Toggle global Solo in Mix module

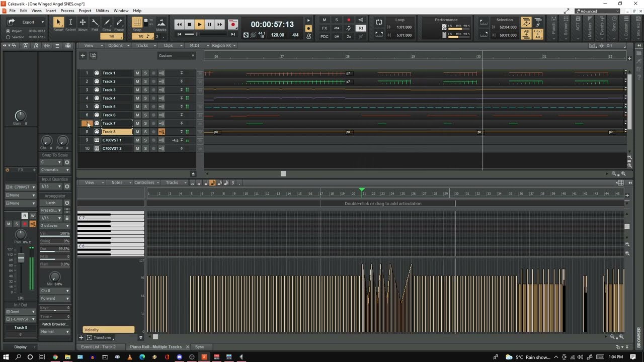pyautogui.click(x=337, y=20)
